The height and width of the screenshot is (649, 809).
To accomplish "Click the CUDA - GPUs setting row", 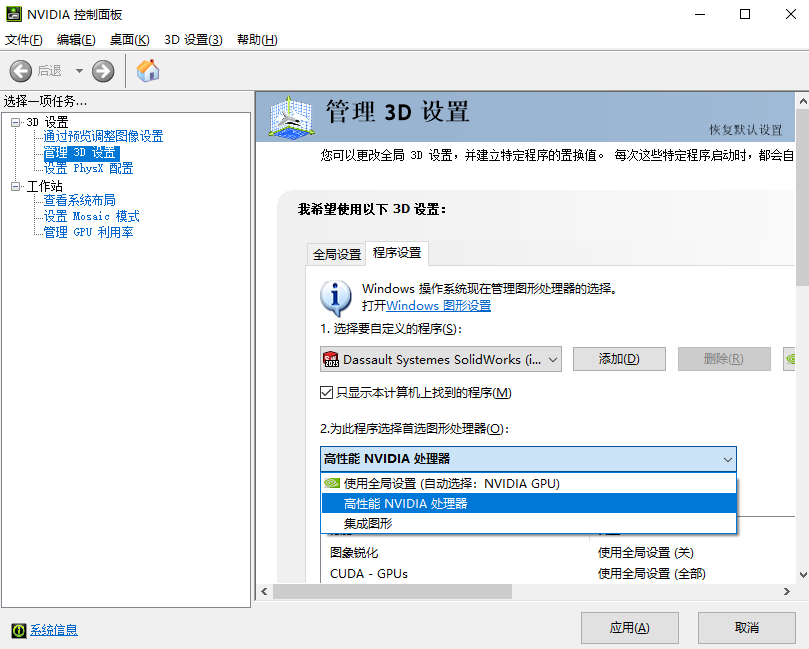I will coord(560,573).
